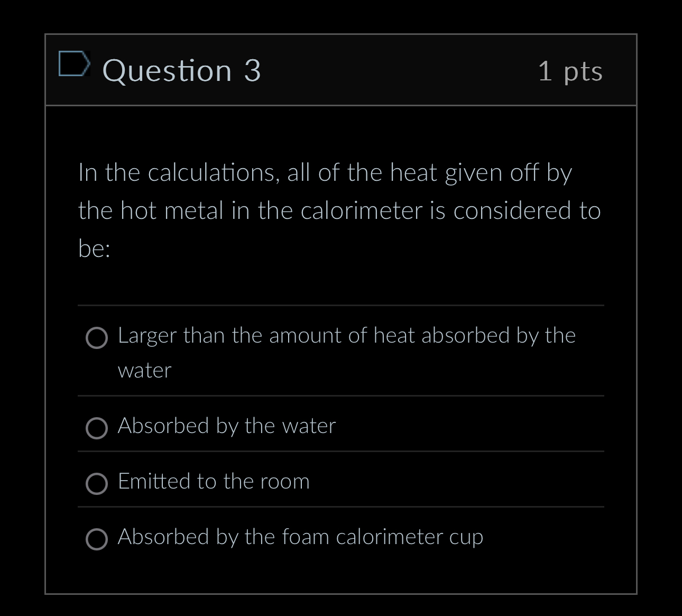682x616 pixels.
Task: Click the 'Emitted to the room' answer text
Action: pyautogui.click(x=214, y=481)
